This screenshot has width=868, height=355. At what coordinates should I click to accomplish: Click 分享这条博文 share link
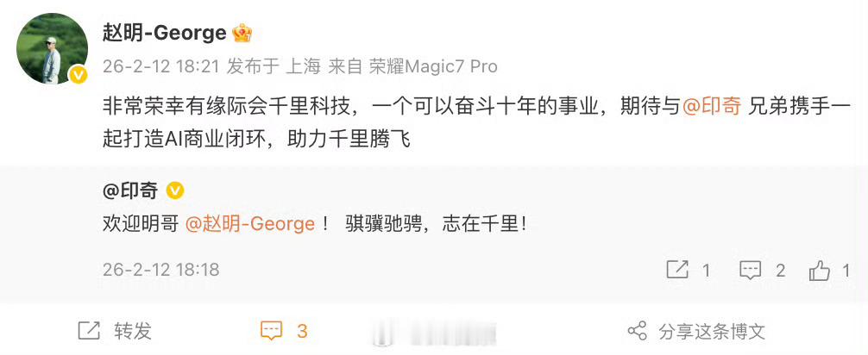click(x=712, y=331)
